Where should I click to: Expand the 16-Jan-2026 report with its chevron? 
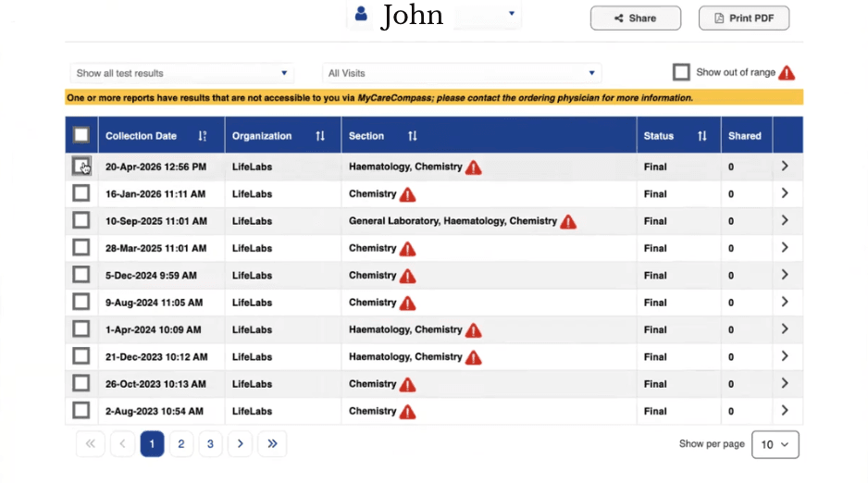[x=785, y=193]
